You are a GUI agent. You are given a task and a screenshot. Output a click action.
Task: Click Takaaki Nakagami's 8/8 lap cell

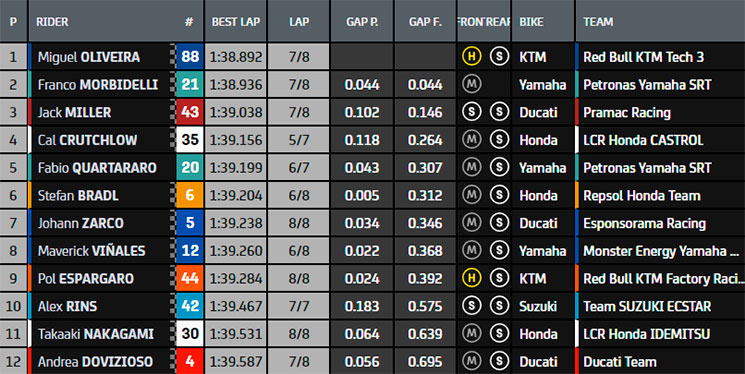pos(299,334)
